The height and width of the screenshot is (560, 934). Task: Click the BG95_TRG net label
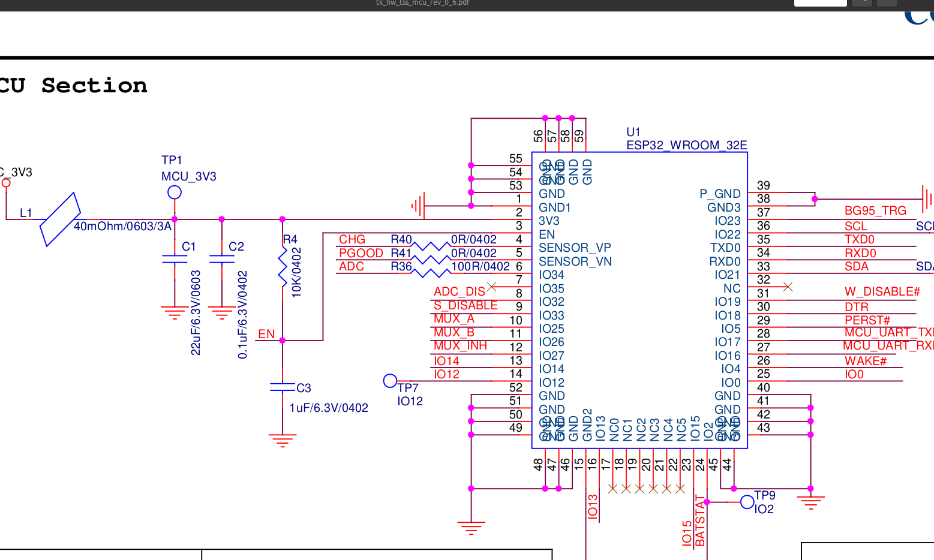[875, 210]
